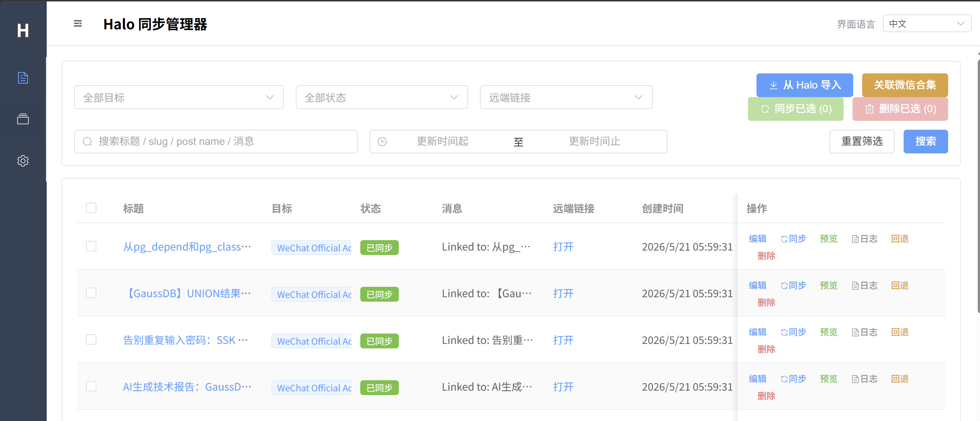Image resolution: width=980 pixels, height=421 pixels.
Task: Sync the 从pg_depend row
Action: [x=793, y=239]
